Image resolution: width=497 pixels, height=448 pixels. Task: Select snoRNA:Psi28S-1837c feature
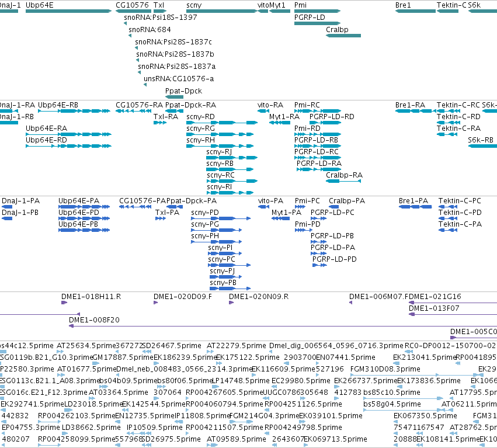tap(136, 48)
